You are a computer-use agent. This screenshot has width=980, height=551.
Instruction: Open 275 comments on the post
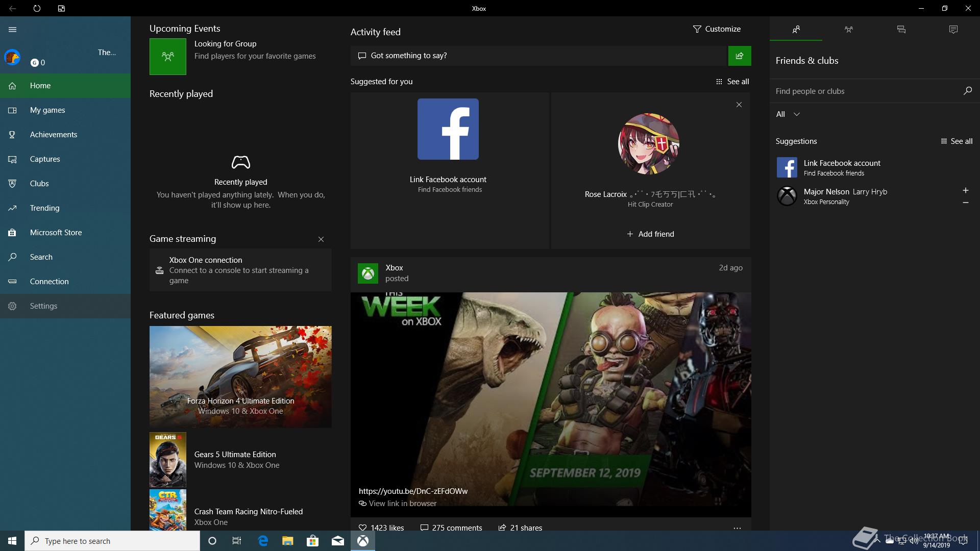[451, 528]
